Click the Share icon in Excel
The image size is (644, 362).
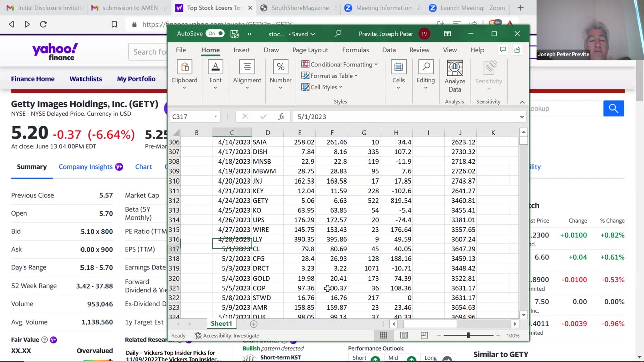click(517, 49)
